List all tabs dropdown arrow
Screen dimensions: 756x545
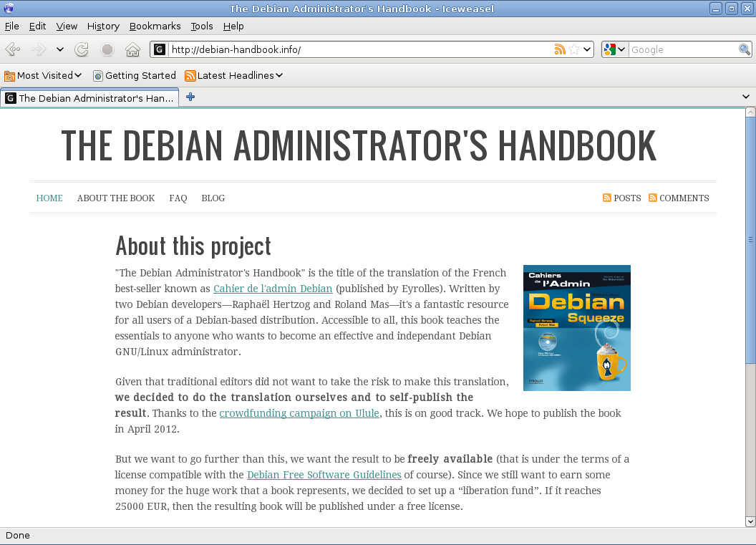(x=746, y=97)
